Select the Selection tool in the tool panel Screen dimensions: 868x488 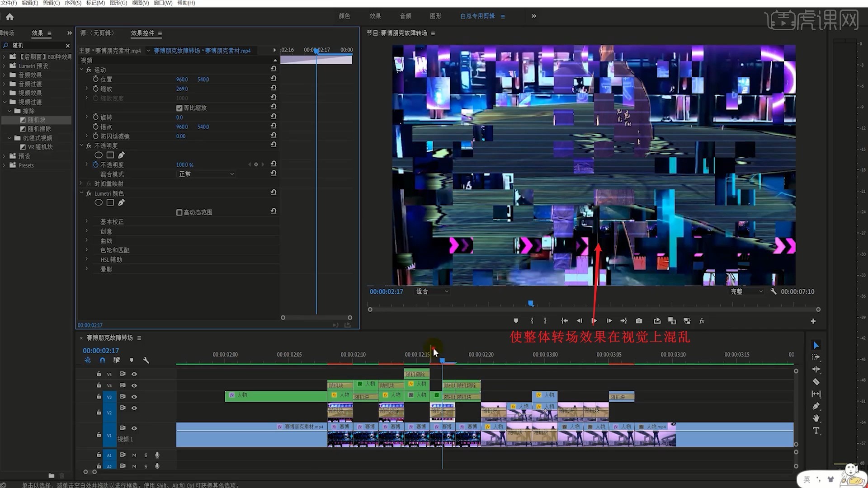pos(816,345)
